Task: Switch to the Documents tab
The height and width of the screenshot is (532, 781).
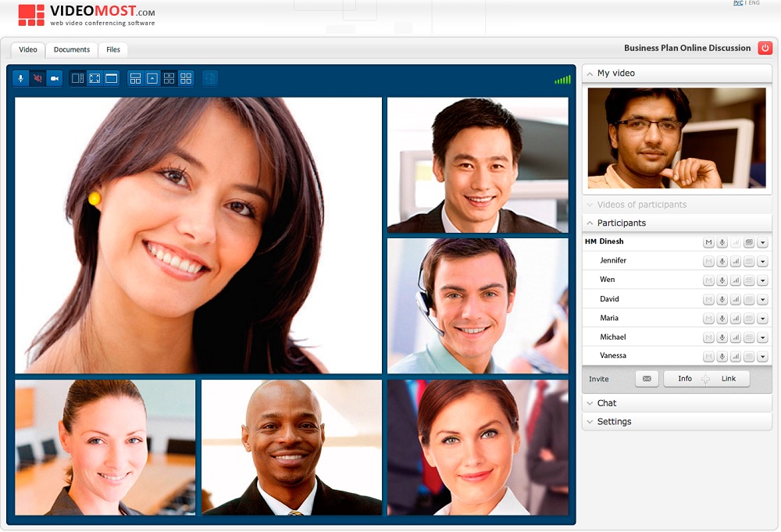Action: [x=72, y=50]
